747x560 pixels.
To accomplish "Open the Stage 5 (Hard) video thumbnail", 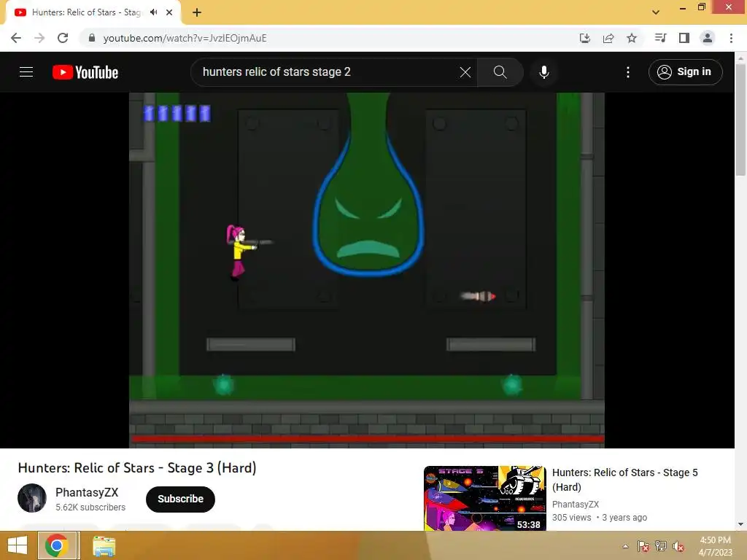I will pos(485,498).
